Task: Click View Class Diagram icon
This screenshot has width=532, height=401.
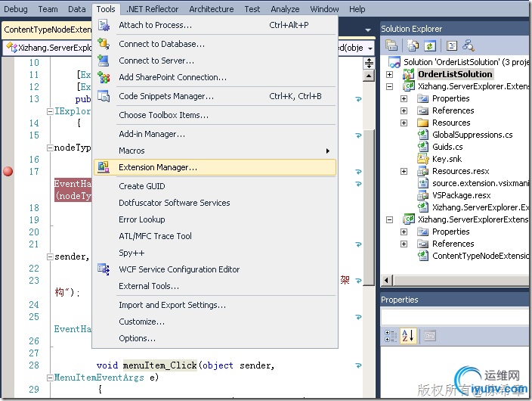Action: pyautogui.click(x=469, y=45)
